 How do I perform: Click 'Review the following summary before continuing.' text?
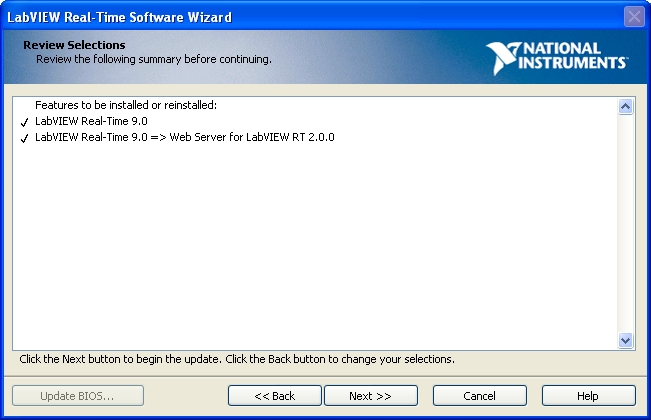coord(154,59)
